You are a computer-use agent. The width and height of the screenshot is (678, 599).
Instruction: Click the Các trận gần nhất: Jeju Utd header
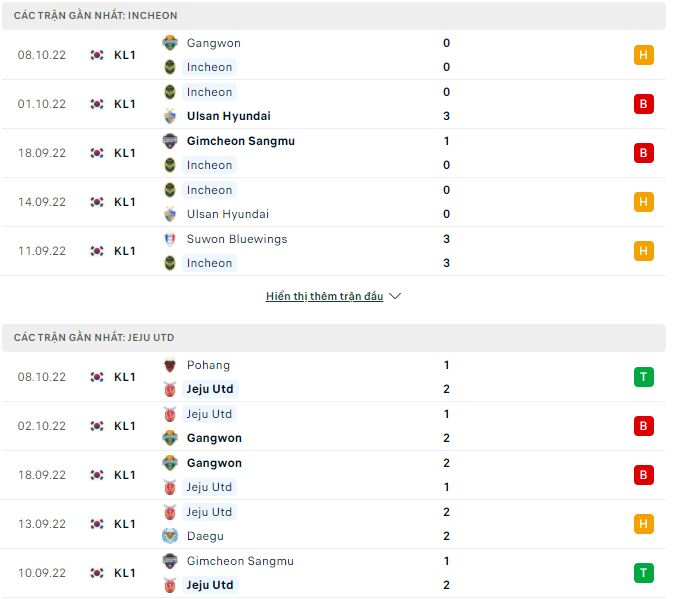click(94, 338)
